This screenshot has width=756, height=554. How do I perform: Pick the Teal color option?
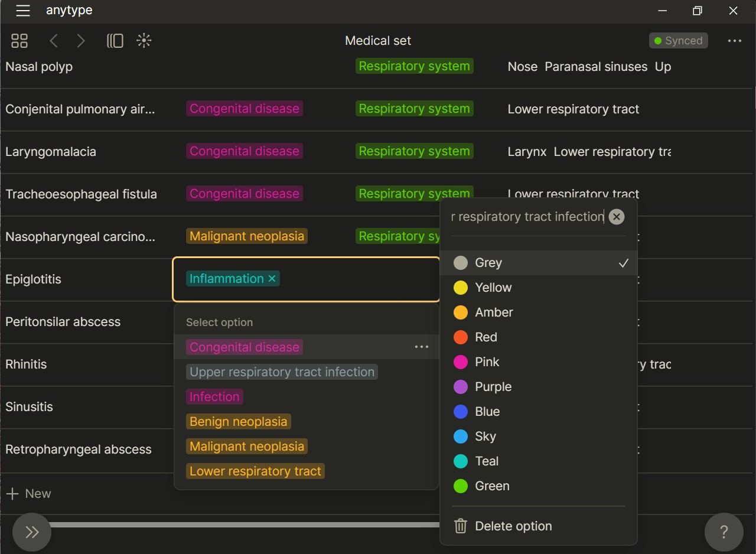coord(487,461)
